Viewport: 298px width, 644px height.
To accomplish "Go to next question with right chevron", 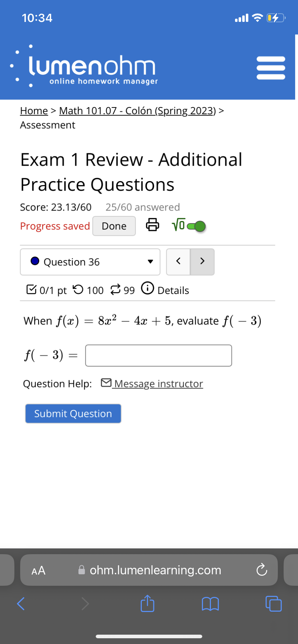I will click(202, 261).
